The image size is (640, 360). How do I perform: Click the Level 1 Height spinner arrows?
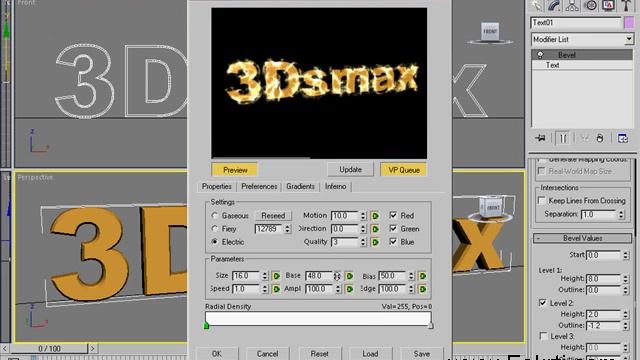[626, 279]
